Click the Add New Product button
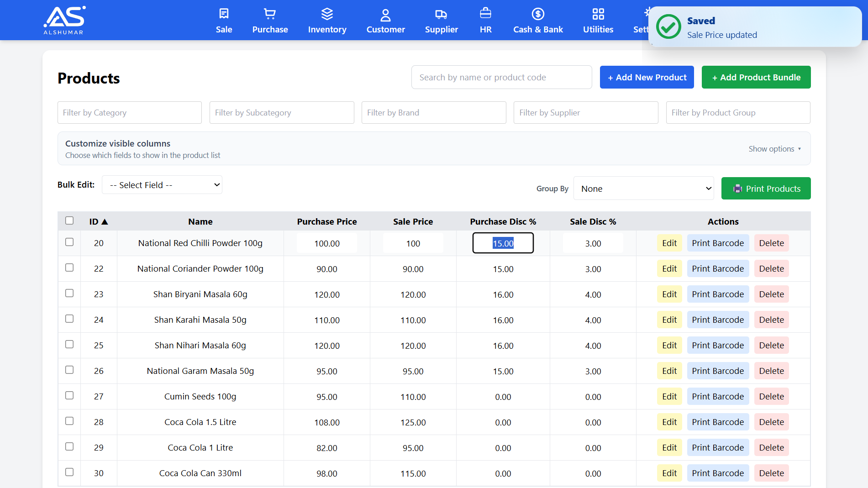Viewport: 868px width, 488px height. point(647,77)
